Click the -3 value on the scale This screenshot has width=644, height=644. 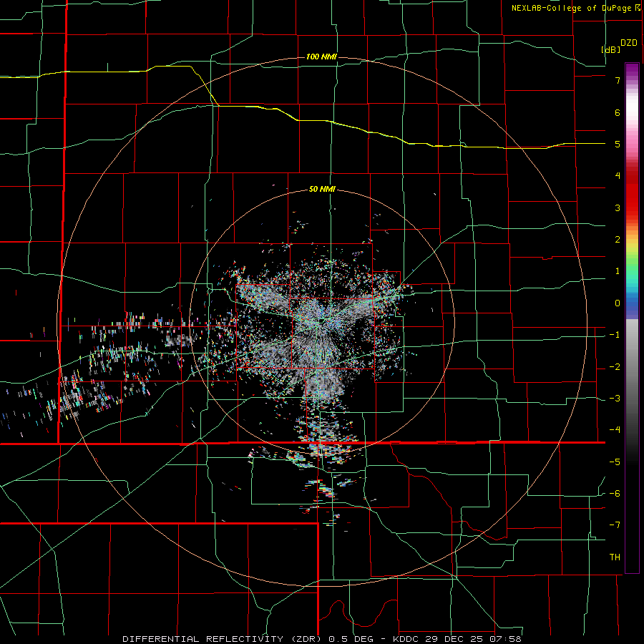pos(615,399)
